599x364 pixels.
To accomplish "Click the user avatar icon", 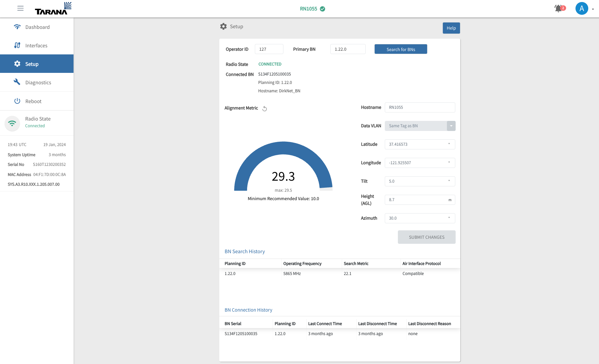I will (x=582, y=8).
